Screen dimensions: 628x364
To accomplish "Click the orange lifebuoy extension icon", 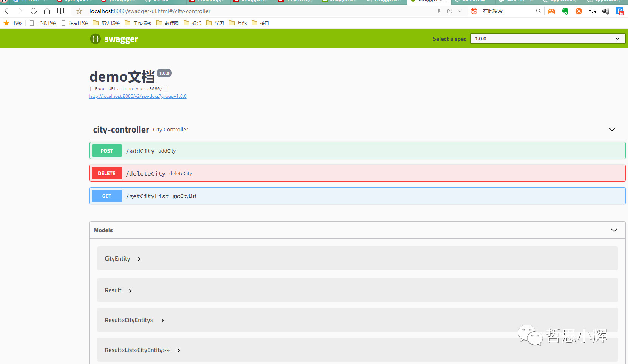I will click(x=579, y=11).
